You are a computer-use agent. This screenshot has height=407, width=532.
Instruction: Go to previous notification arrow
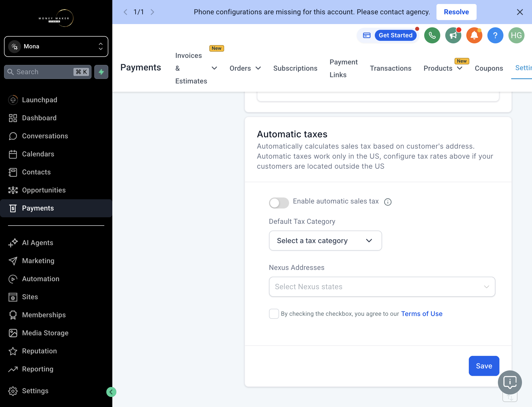click(x=125, y=12)
